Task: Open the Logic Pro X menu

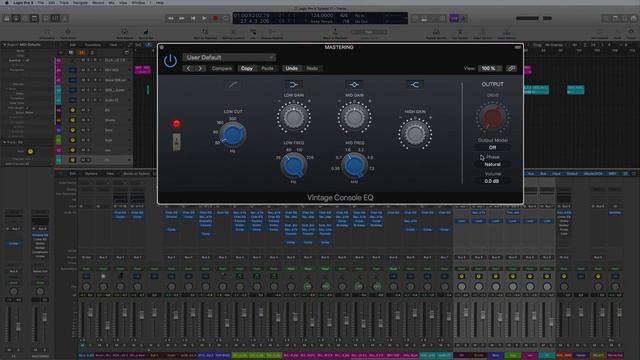Action: point(23,2)
